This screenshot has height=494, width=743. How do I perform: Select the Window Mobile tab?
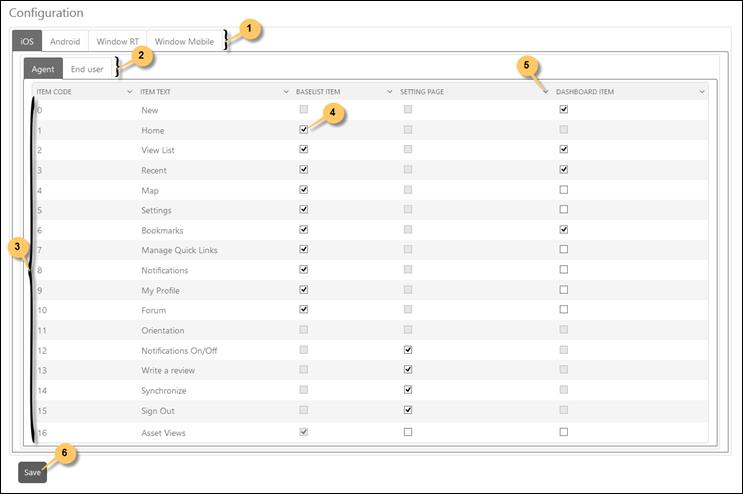pos(184,42)
